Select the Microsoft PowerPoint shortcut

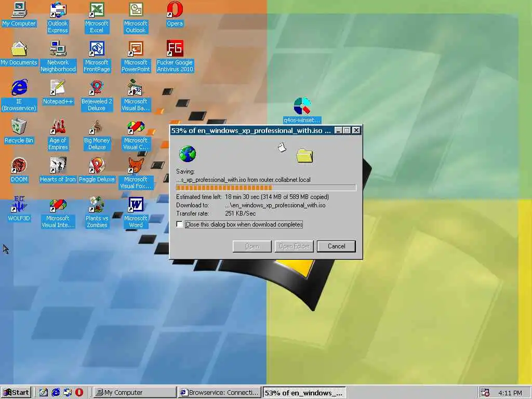pos(136,57)
